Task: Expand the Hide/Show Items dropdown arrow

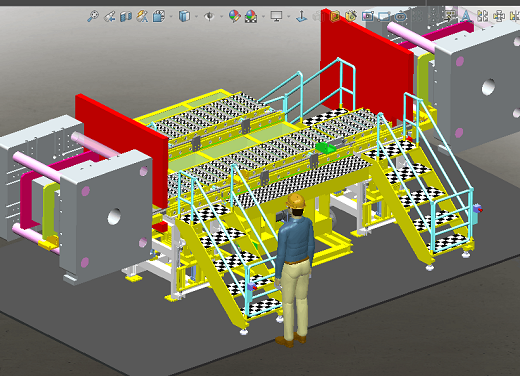Action: coord(221,16)
